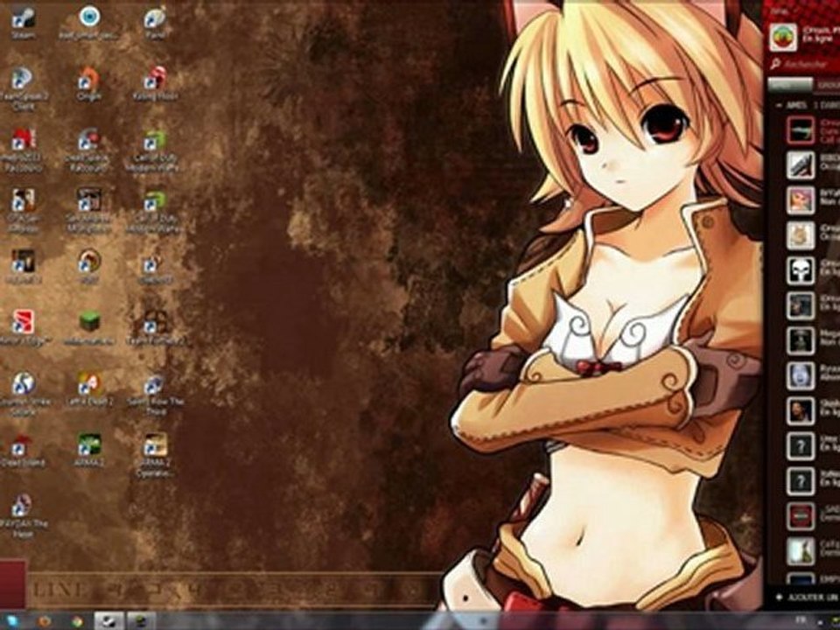The image size is (840, 630).
Task: Select friend with pink-haired anime avatar
Action: 801,199
